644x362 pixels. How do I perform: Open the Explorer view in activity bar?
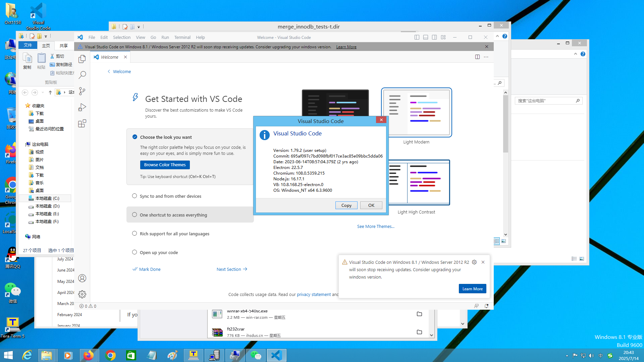coord(82,59)
